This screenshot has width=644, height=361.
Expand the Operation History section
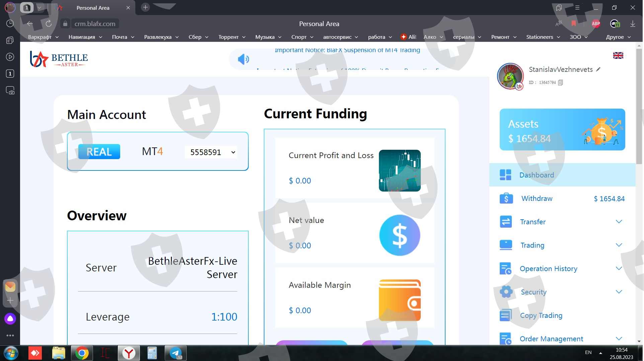click(x=619, y=268)
